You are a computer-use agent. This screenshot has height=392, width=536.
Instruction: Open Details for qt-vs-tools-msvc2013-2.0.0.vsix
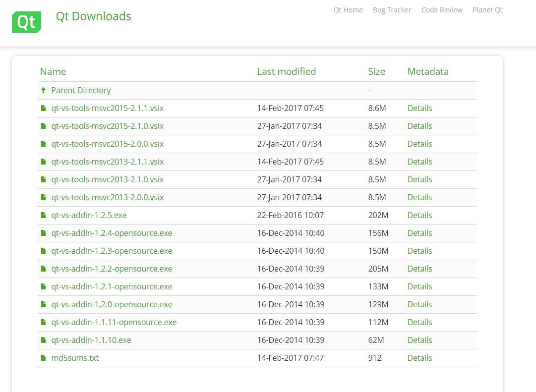coord(420,197)
